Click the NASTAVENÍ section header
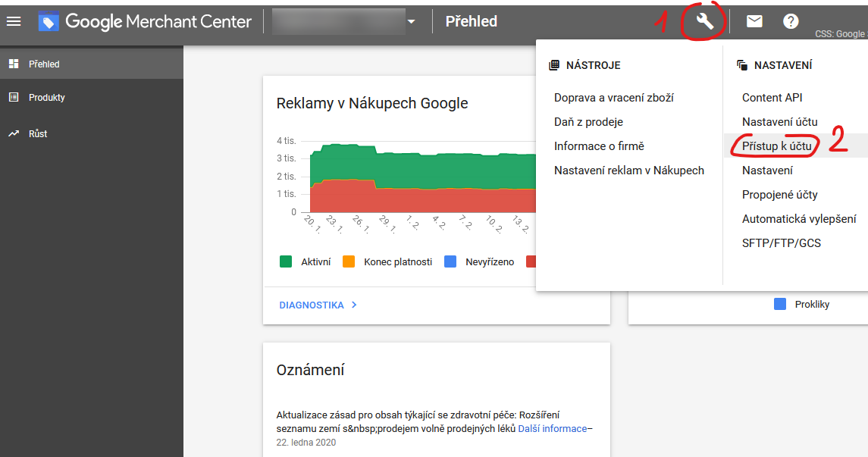The height and width of the screenshot is (457, 868). (x=783, y=65)
